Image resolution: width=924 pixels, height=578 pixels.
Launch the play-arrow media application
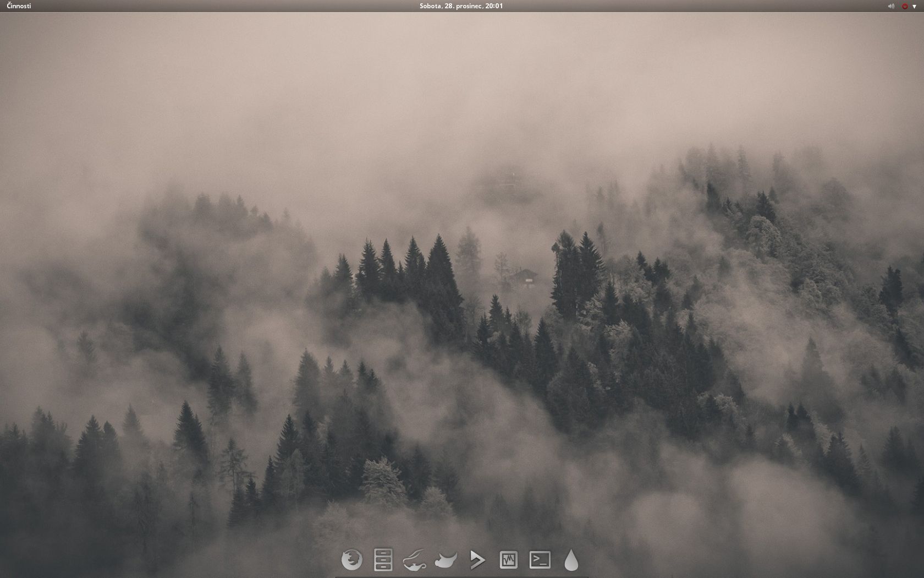(477, 560)
